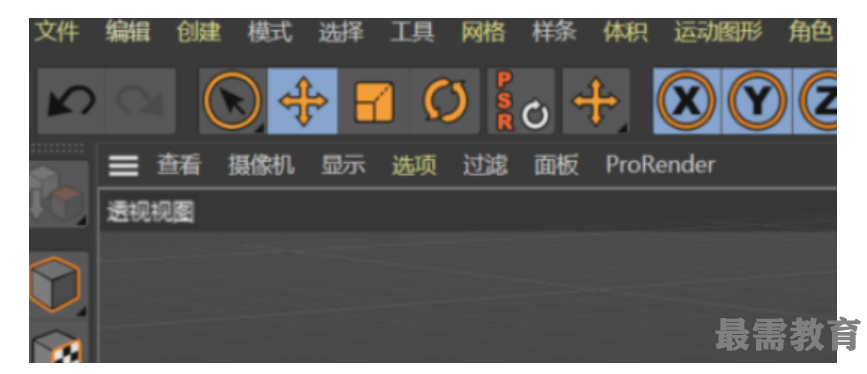Open the 模式 menu

click(270, 32)
